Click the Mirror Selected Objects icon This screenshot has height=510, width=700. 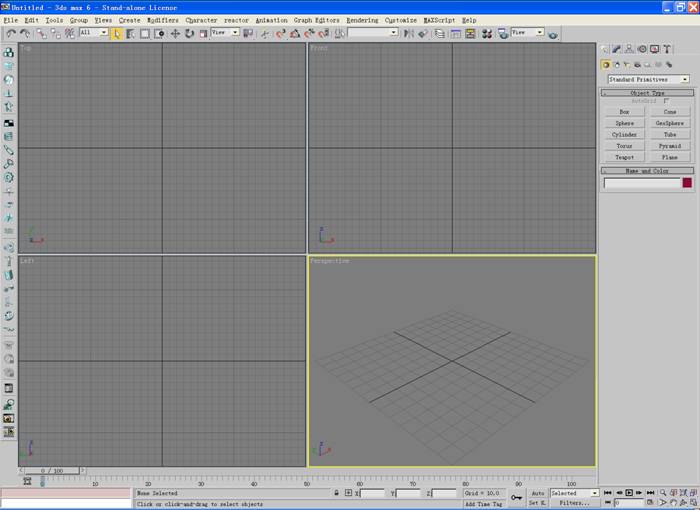coord(408,33)
